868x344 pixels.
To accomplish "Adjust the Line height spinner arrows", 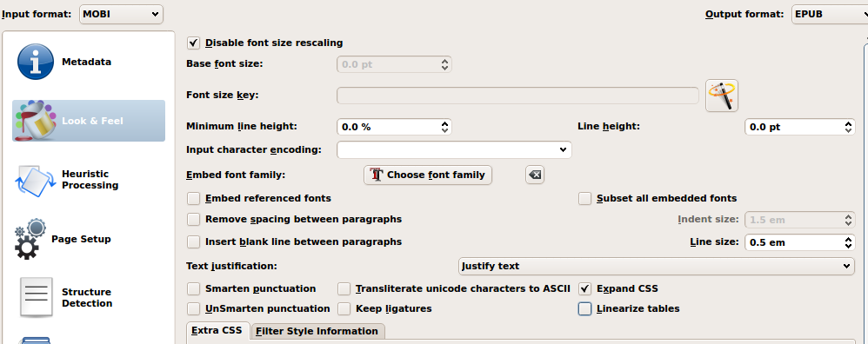I will pos(849,127).
